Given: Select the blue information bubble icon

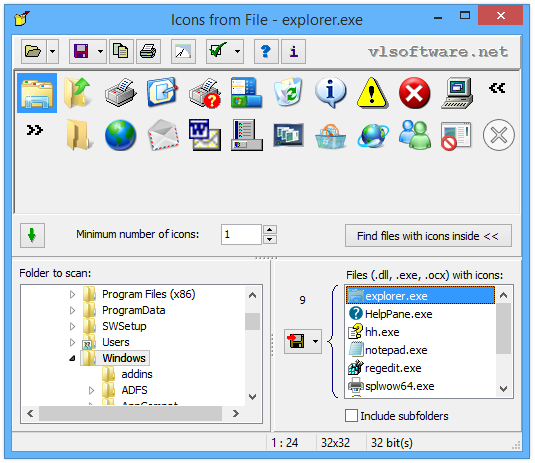Looking at the screenshot, I should [330, 93].
